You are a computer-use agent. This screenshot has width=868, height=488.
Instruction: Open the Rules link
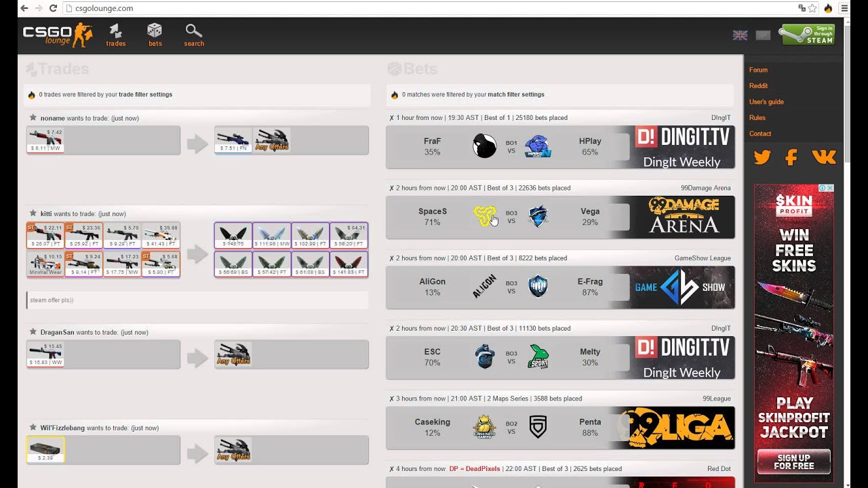point(757,118)
